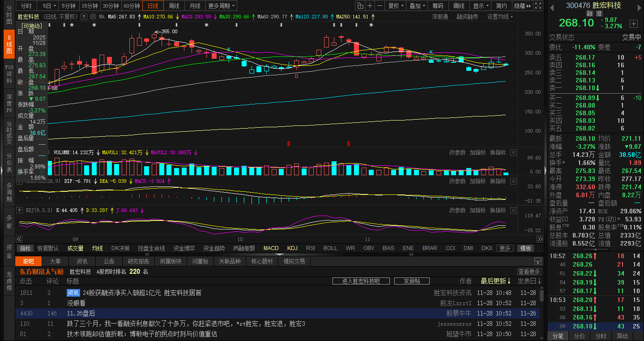The width and height of the screenshot is (644, 341).
Task: Open 多周期 sidebar view
Action: 9,192
